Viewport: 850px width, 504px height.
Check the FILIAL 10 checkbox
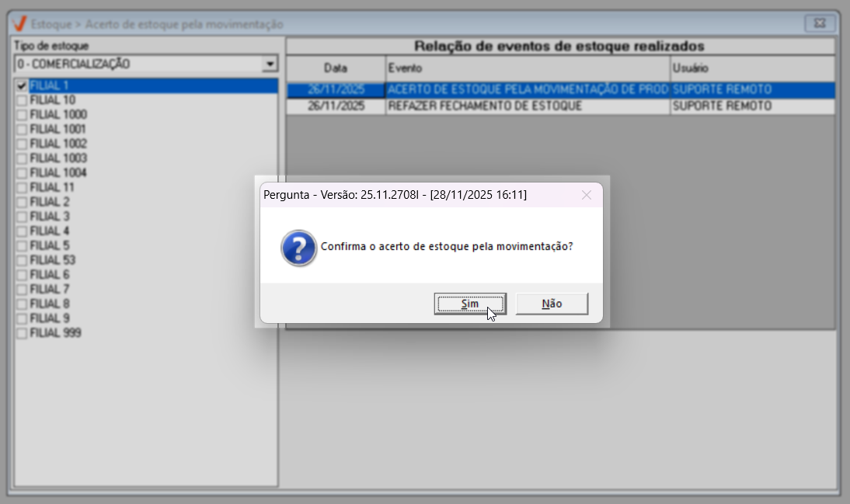click(22, 100)
